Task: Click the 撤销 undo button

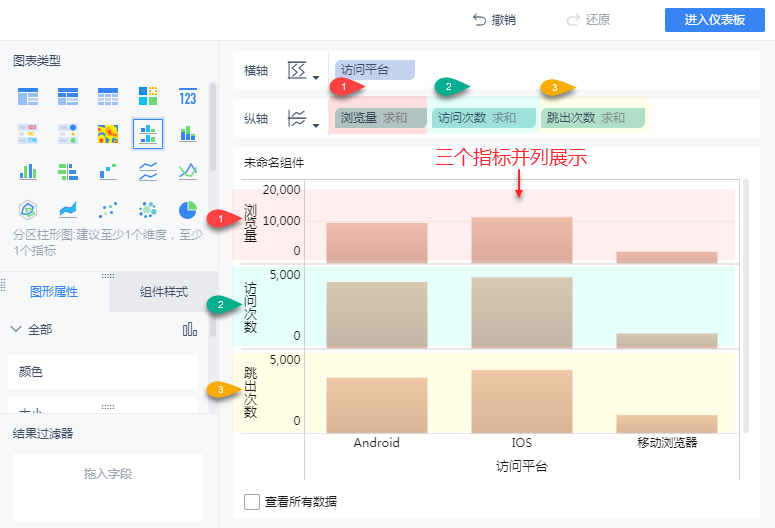Action: pos(494,20)
